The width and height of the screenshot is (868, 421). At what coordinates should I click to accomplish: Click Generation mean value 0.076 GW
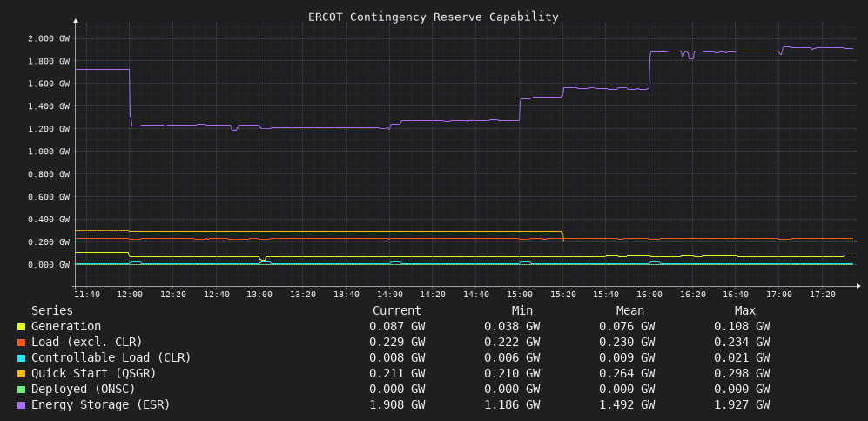627,326
